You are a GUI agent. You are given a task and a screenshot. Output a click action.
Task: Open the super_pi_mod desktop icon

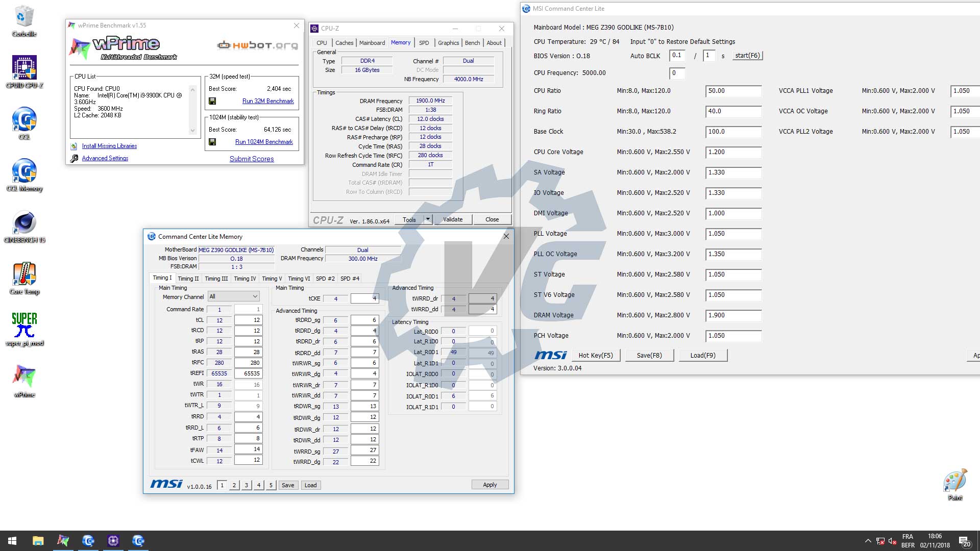(x=24, y=329)
